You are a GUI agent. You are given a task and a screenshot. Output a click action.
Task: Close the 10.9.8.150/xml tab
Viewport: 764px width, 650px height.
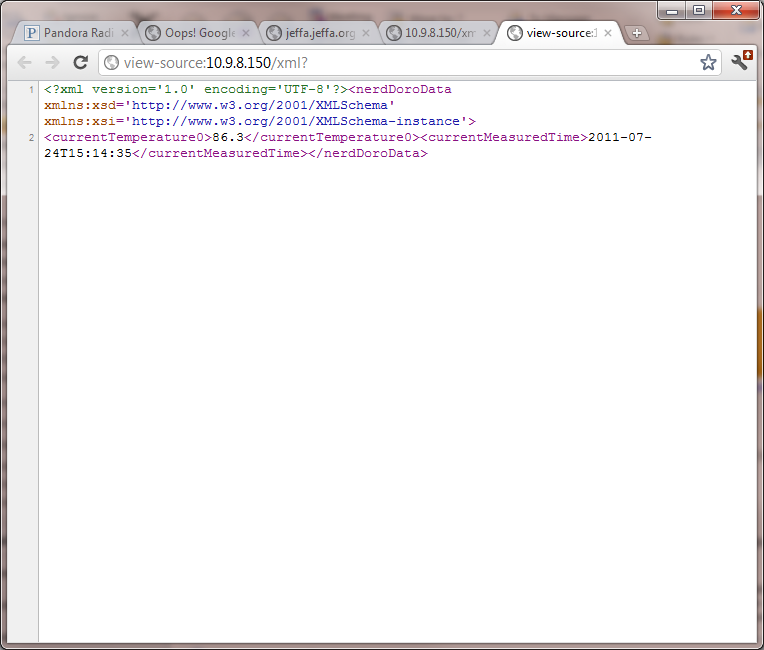[x=486, y=33]
